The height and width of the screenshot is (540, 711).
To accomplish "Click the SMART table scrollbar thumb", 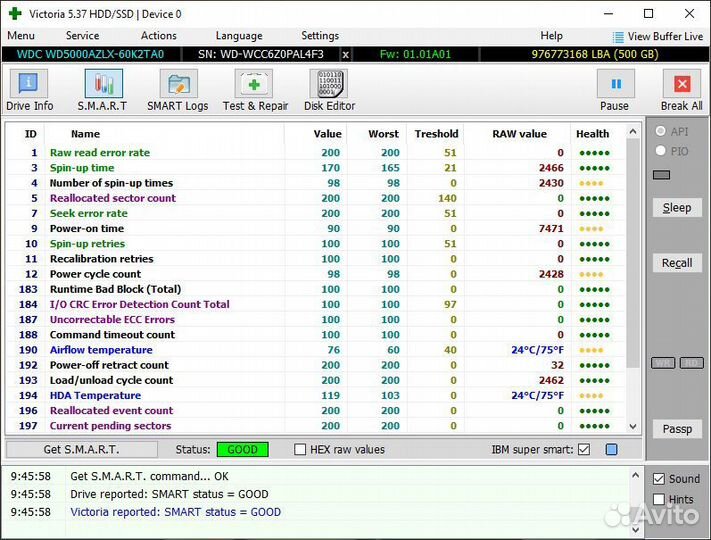I will [x=633, y=254].
